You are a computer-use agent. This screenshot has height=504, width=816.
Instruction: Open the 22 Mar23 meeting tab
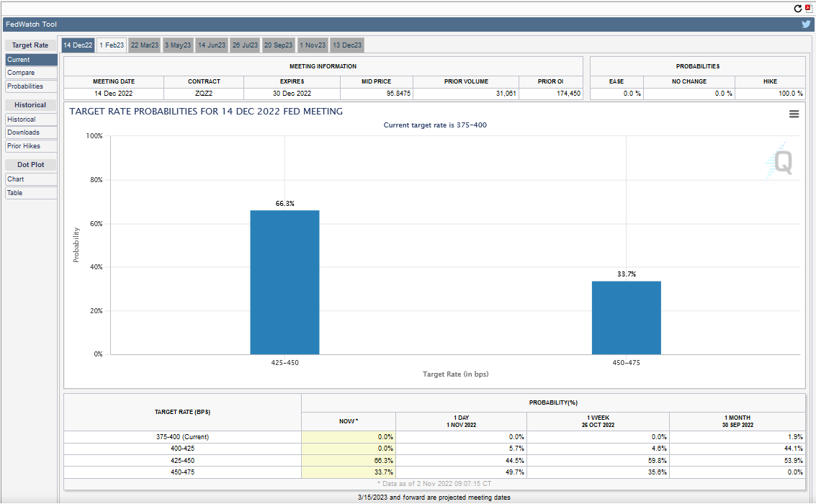pos(145,45)
